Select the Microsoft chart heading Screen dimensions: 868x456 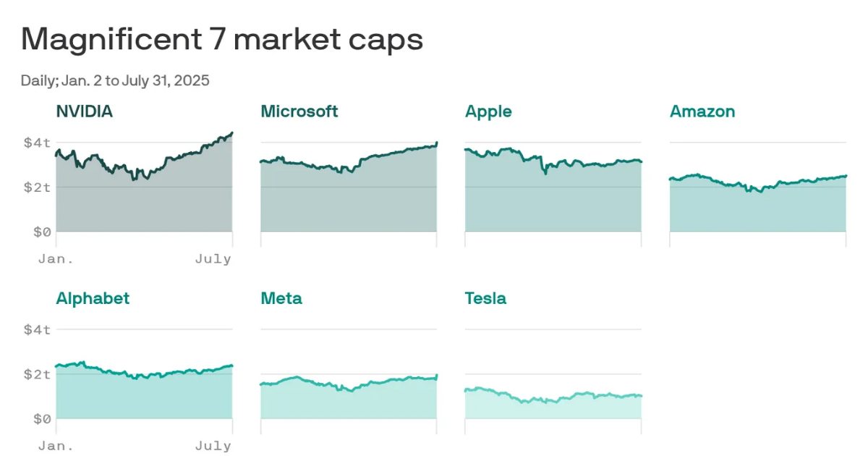pyautogui.click(x=299, y=111)
